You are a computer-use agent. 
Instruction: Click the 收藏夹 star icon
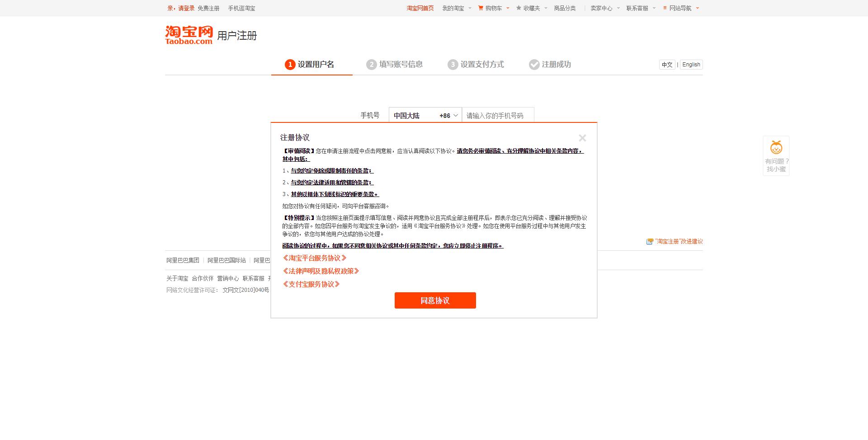[x=518, y=8]
